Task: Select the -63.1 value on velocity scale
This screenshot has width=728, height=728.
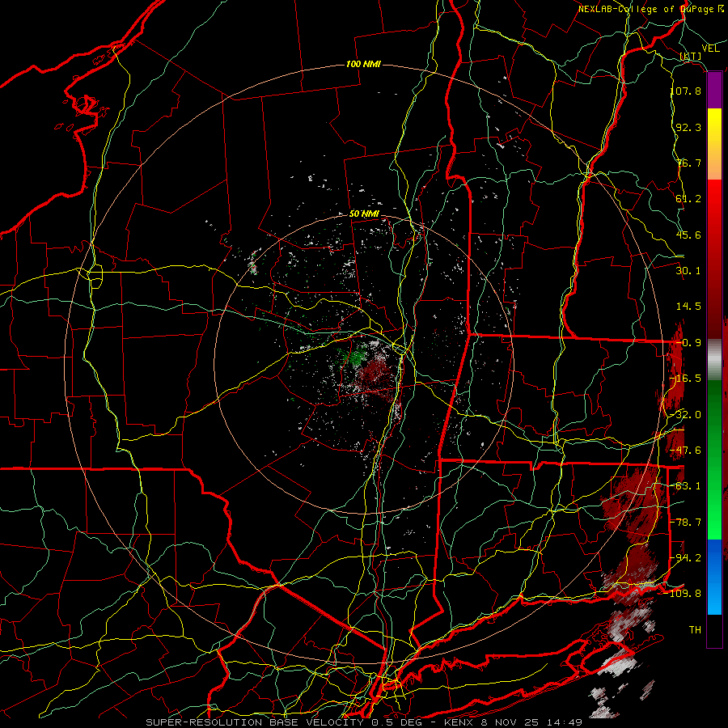Action: pos(685,486)
